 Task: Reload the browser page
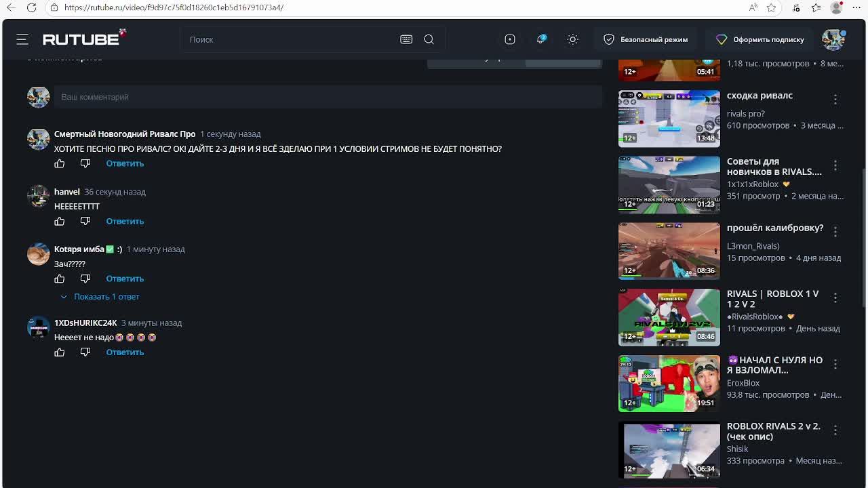tap(31, 7)
